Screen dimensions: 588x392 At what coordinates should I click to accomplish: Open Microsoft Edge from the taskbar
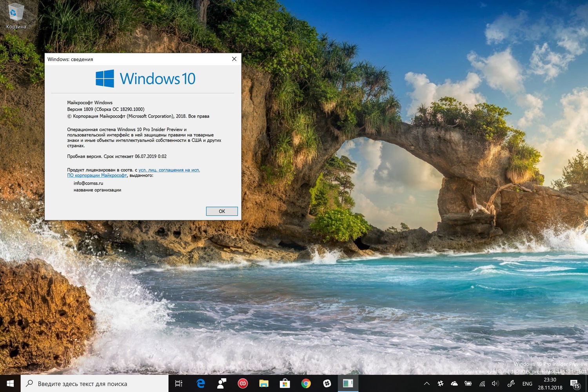pos(200,383)
